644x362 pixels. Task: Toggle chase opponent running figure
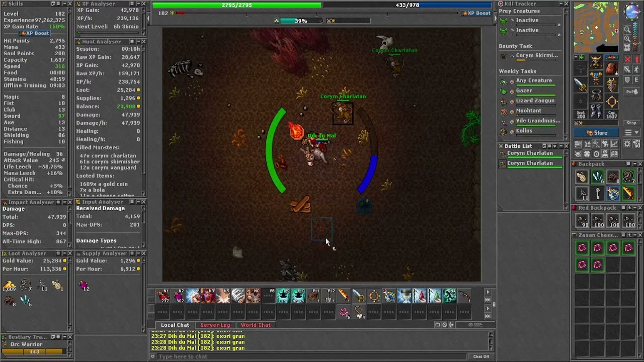click(x=636, y=69)
